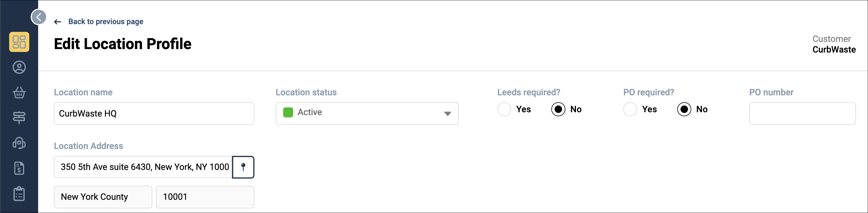This screenshot has height=213, width=868.
Task: Select Yes for PO required
Action: (x=630, y=110)
